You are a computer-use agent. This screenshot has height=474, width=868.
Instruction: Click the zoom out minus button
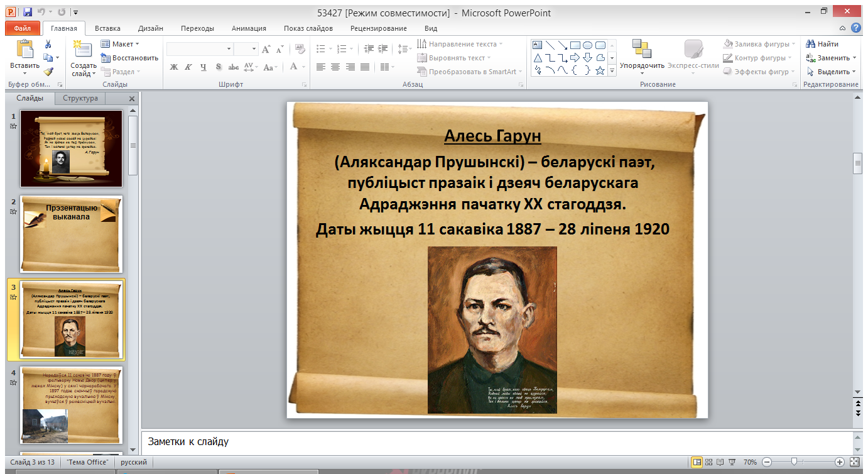click(x=767, y=462)
